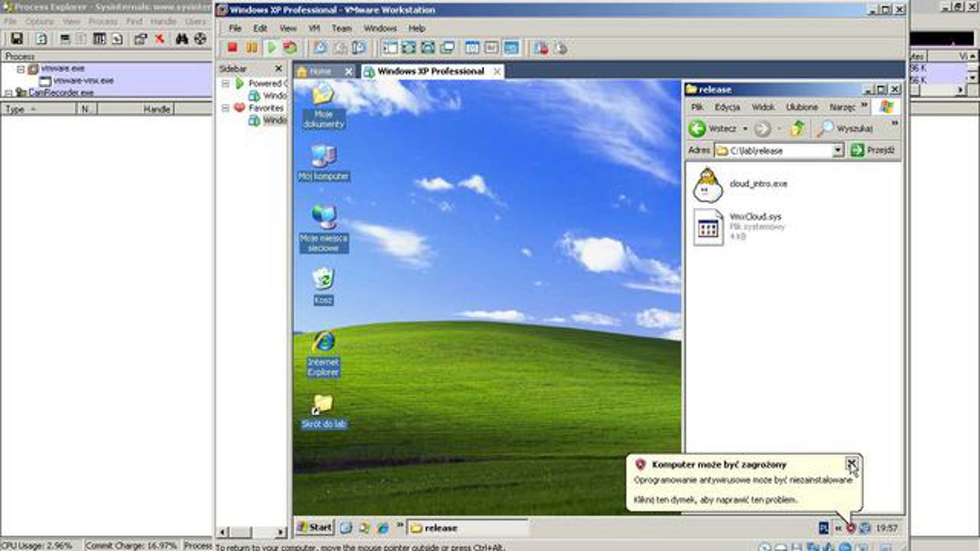
Task: Close the Home tab
Action: tap(348, 72)
